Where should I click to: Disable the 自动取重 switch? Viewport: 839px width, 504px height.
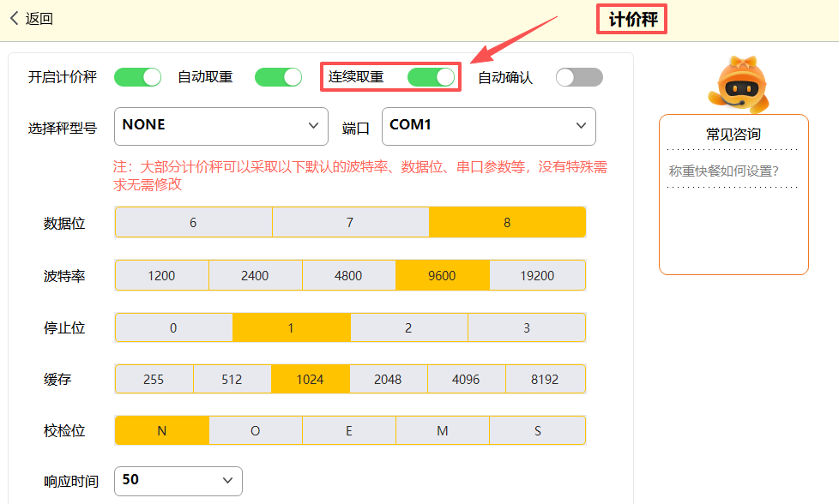coord(278,77)
